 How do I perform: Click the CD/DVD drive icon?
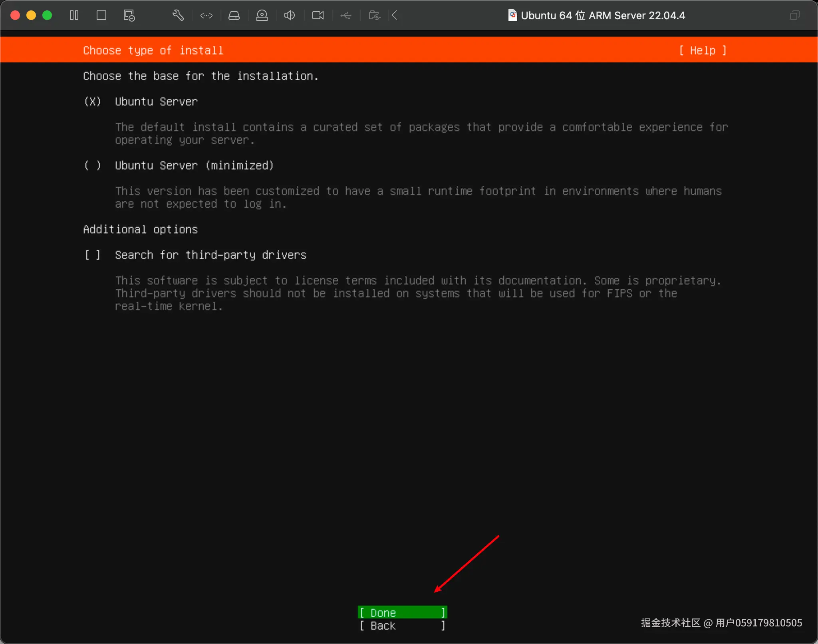[x=262, y=16]
